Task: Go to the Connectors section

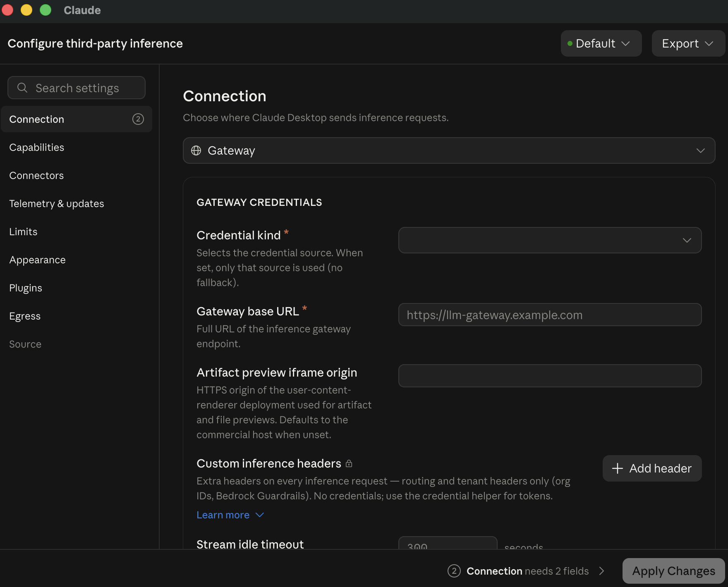Action: [x=77, y=175]
